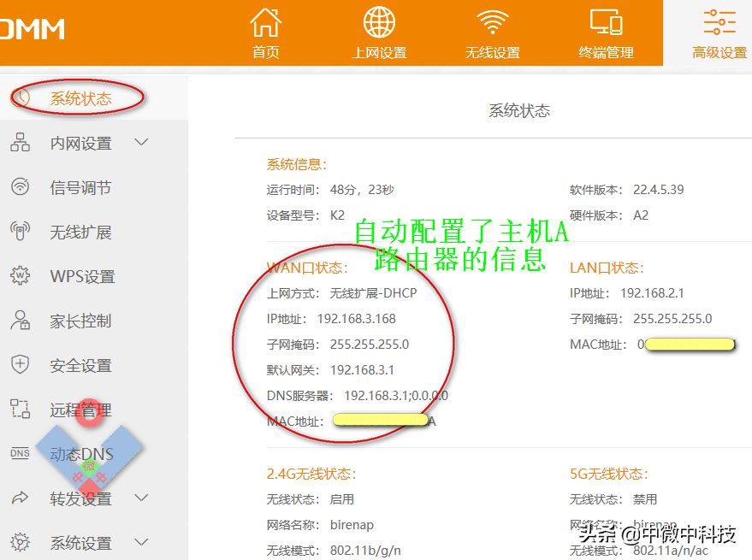Open the 无线设置 tab label
Image resolution: width=752 pixels, height=560 pixels.
tap(493, 52)
